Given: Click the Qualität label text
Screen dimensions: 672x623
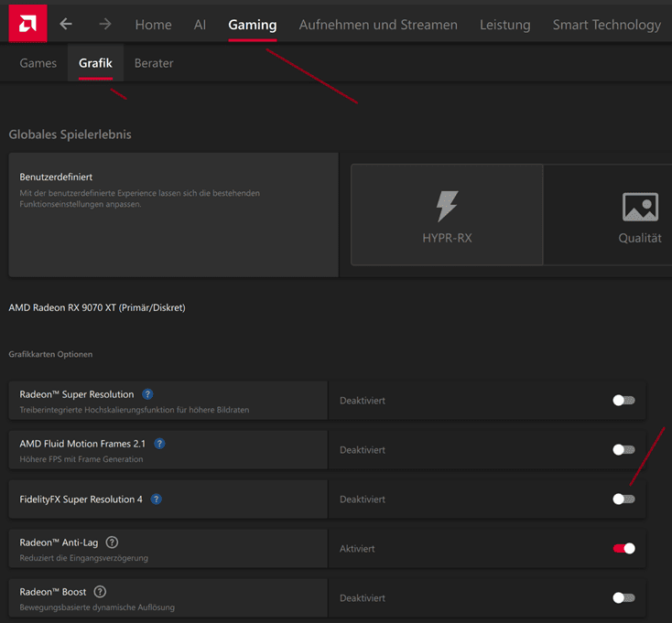Looking at the screenshot, I should pyautogui.click(x=640, y=238).
